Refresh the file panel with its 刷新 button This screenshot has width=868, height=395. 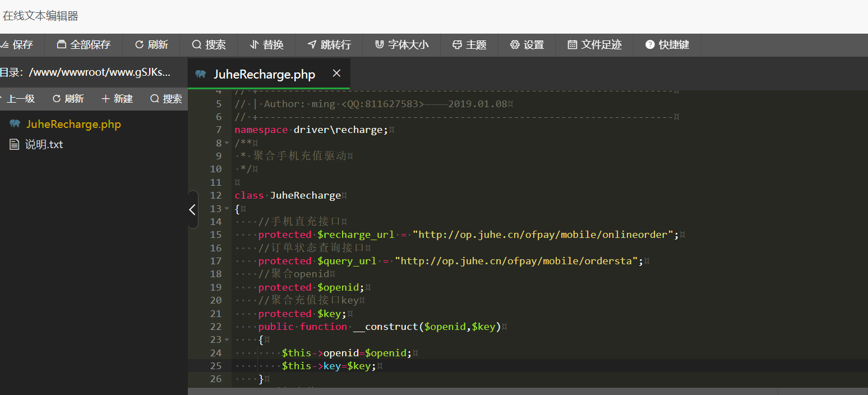68,99
